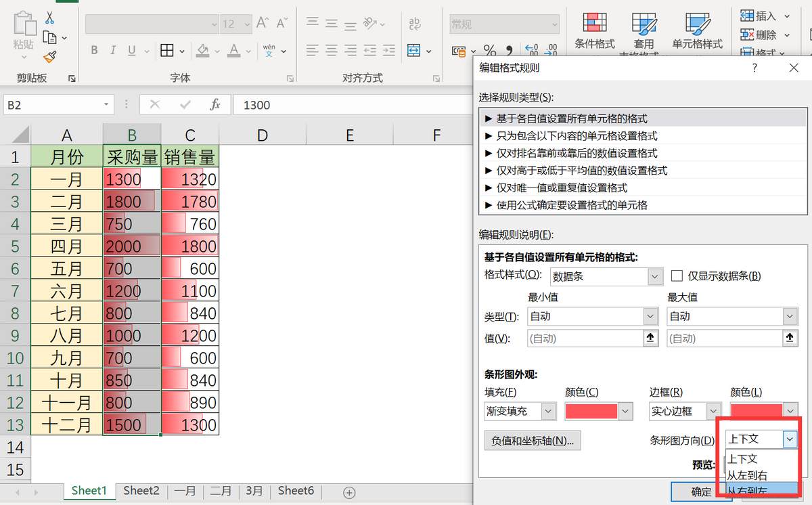Add a new sheet with plus icon
Image resolution: width=812 pixels, height=505 pixels.
pos(349,491)
